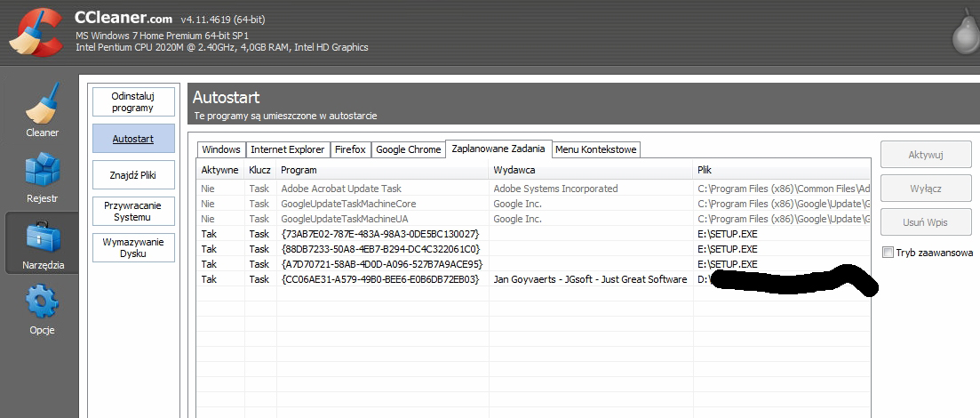Click the Usuń Wpis button
This screenshot has height=418, width=980.
point(927,222)
